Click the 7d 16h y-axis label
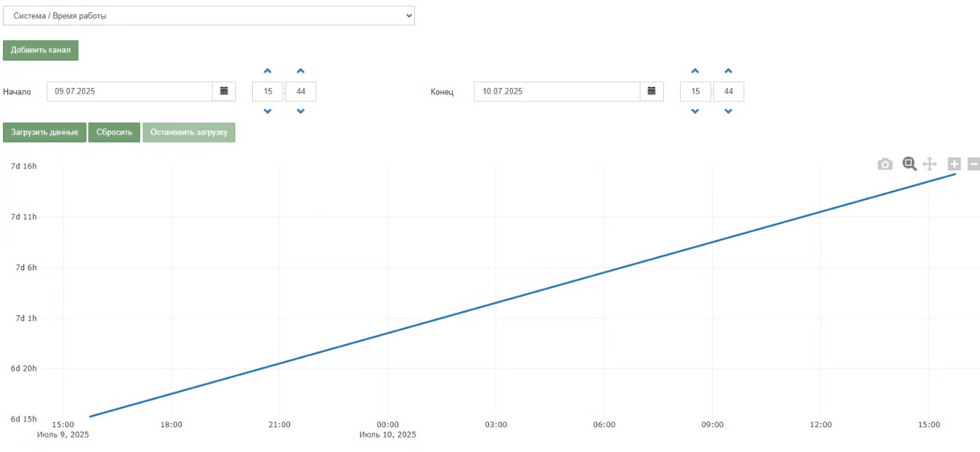 24,166
